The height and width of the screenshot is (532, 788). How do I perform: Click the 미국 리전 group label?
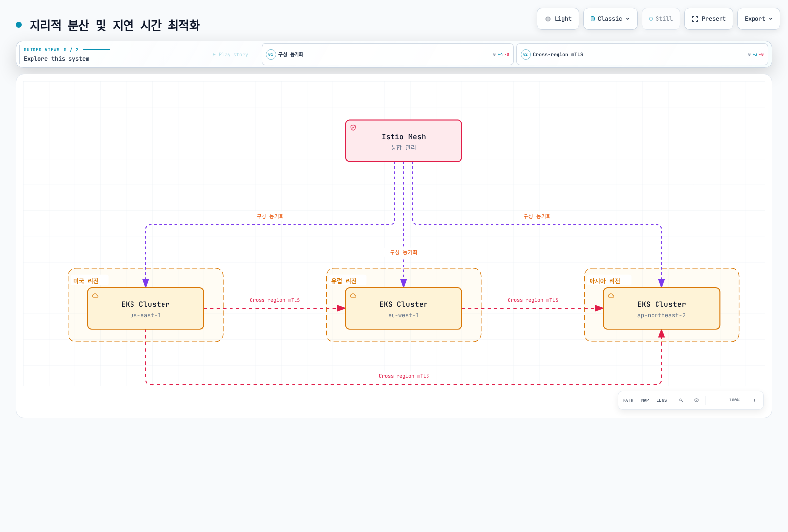pos(86,281)
